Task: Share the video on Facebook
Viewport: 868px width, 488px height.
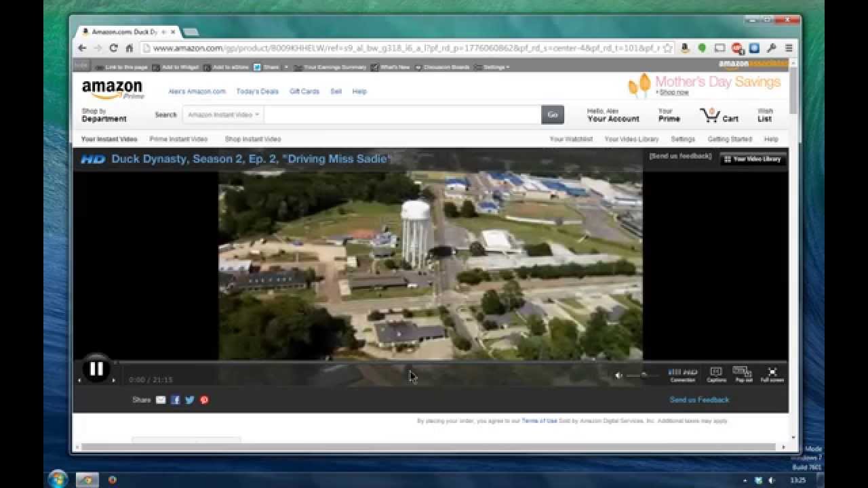Action: 175,400
